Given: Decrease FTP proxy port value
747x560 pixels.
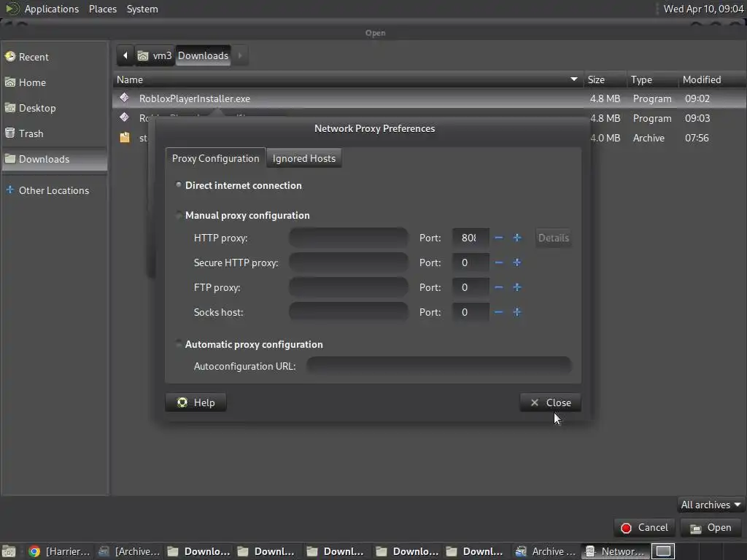Looking at the screenshot, I should (x=499, y=287).
